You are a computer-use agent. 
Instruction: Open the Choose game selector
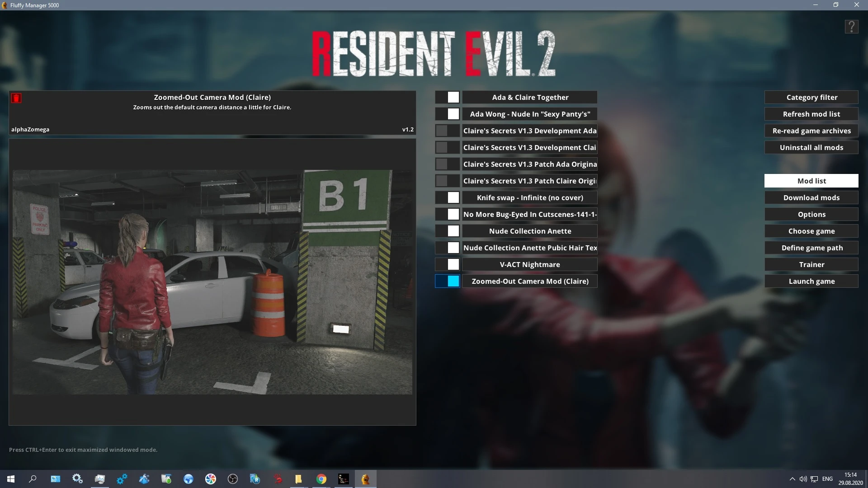[811, 231]
